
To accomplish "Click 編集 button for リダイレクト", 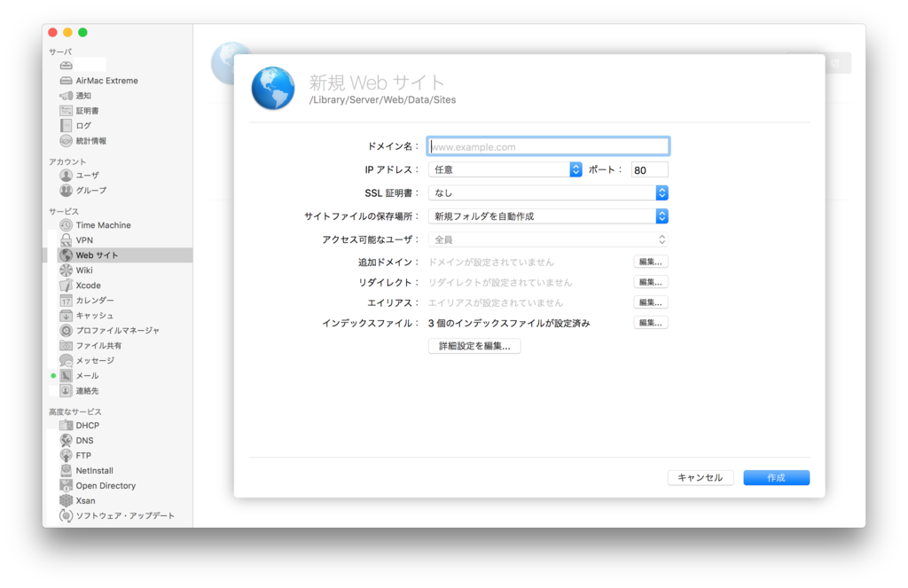I will pyautogui.click(x=650, y=282).
